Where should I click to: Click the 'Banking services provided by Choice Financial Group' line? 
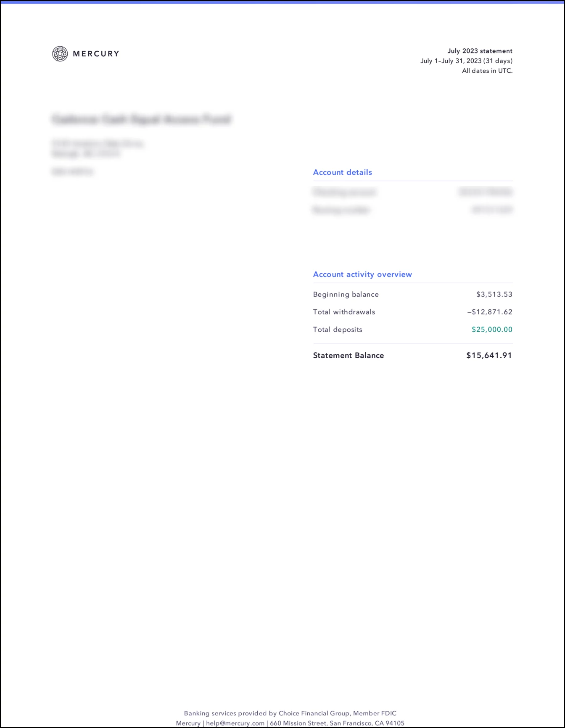click(x=290, y=713)
